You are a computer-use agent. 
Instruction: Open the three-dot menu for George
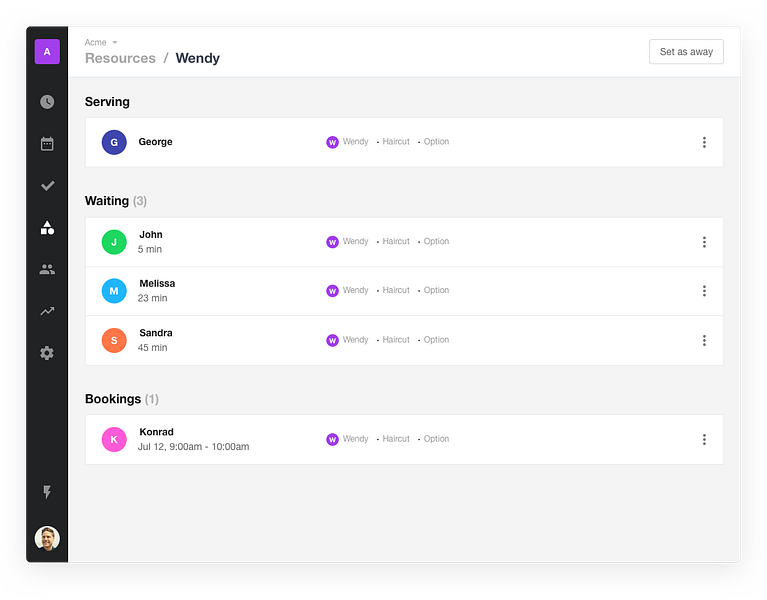point(704,142)
